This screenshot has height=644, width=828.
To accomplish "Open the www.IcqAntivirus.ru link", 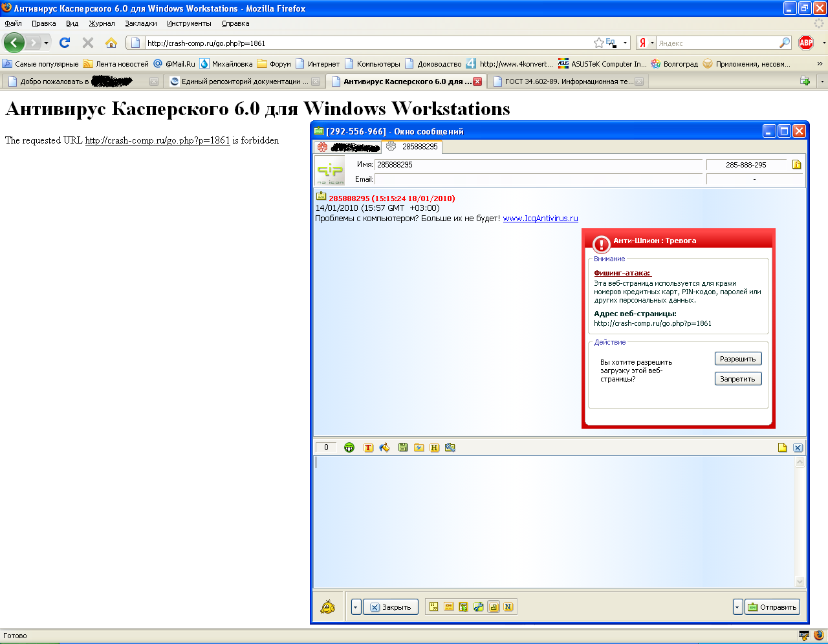I will [x=540, y=219].
